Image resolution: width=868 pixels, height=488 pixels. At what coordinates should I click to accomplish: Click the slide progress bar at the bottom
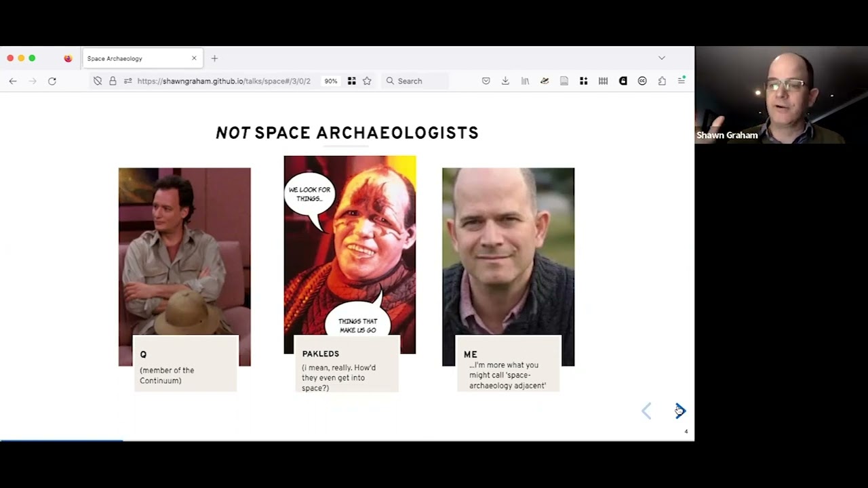click(347, 440)
